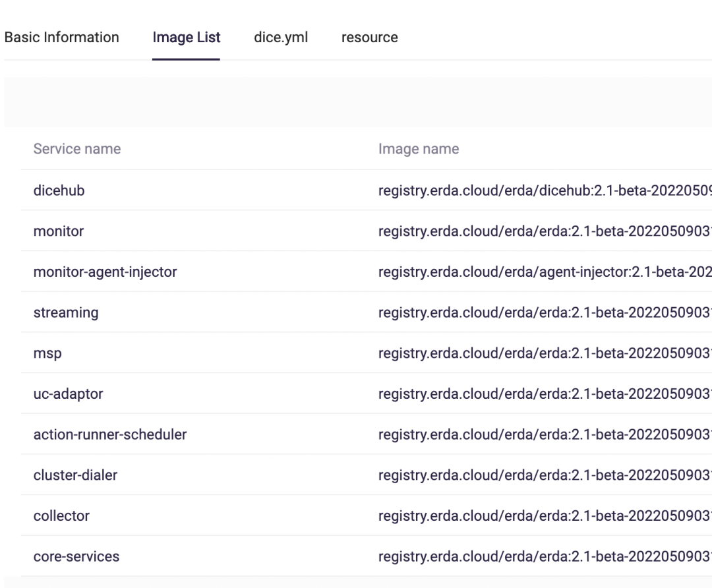Select the collector service row
The width and height of the screenshot is (712, 588).
click(366, 515)
